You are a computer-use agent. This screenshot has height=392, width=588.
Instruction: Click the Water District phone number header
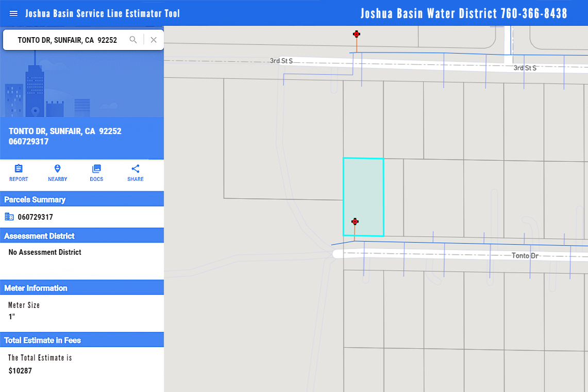coord(464,13)
